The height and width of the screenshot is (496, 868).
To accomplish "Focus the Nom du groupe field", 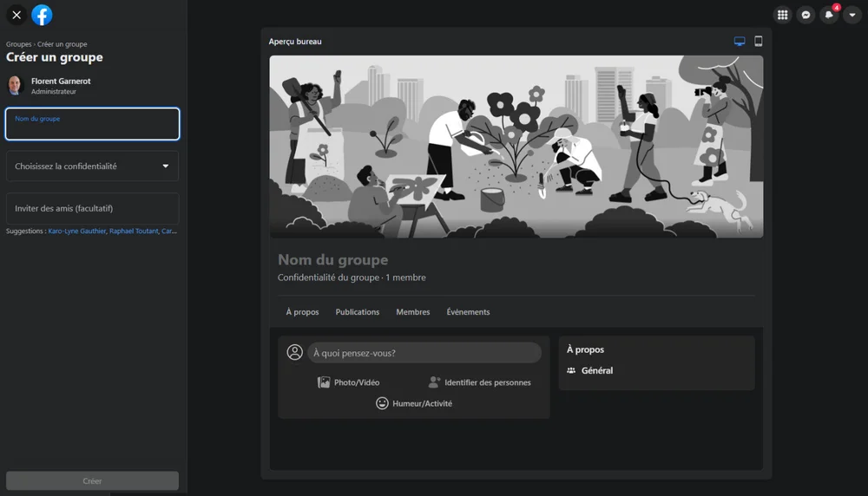I will click(x=93, y=124).
